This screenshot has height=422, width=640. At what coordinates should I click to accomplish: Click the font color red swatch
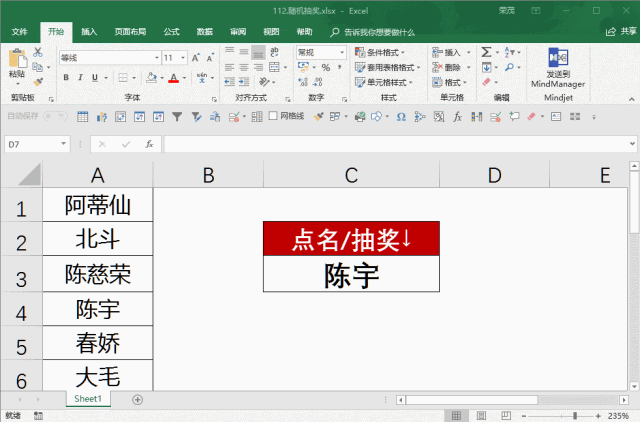pos(173,78)
